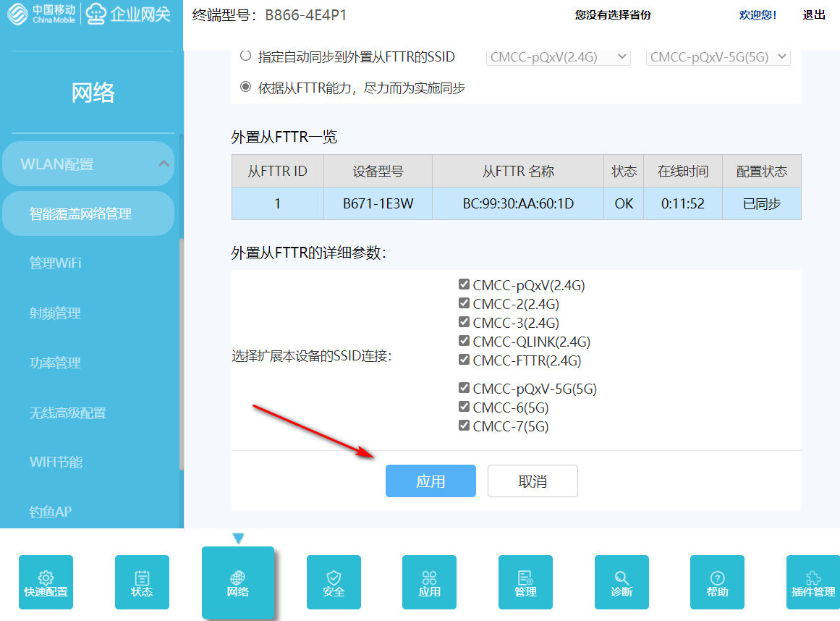Click the 在线时间 column header

click(x=683, y=171)
